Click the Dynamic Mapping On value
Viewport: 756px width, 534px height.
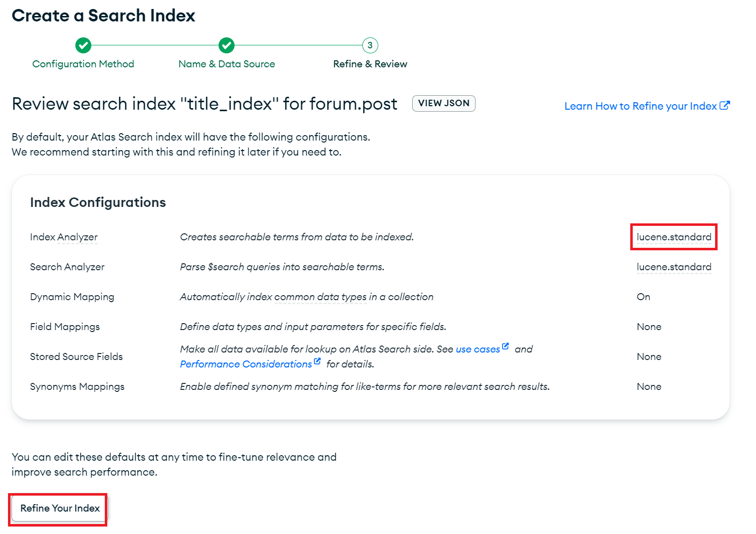(643, 297)
